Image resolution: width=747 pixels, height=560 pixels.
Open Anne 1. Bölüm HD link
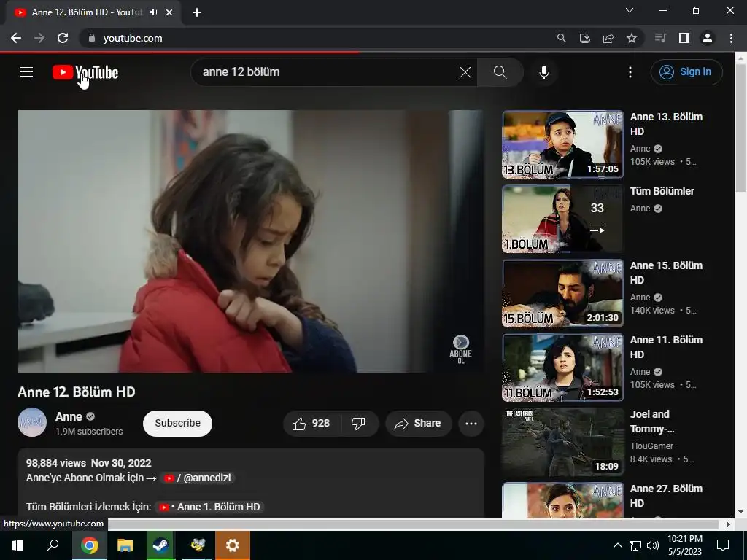[x=209, y=507]
